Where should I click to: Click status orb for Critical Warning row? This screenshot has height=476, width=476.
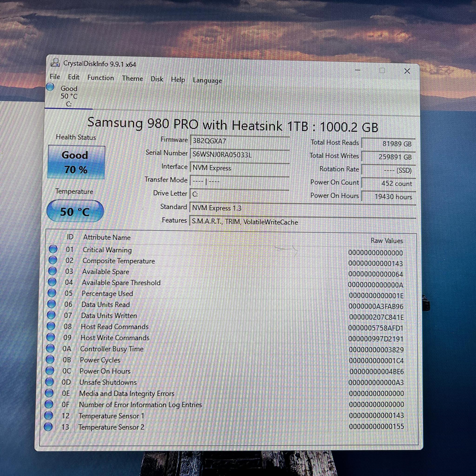pyautogui.click(x=53, y=249)
